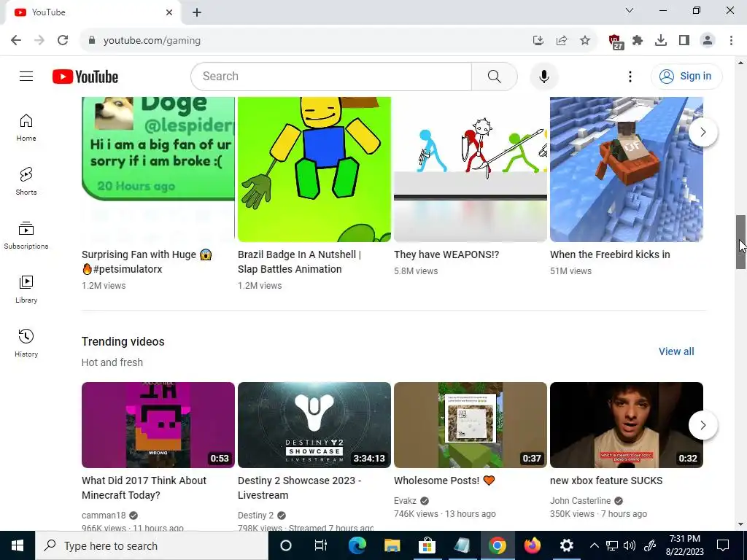Screen dimensions: 747x560
Task: Click the page vertical scrollbar thumb
Action: coord(741,242)
